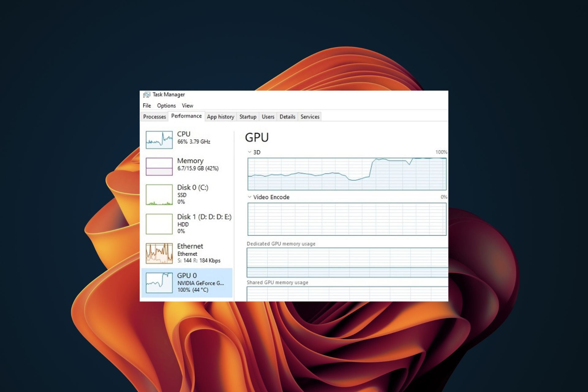Go to the Startup tab
The width and height of the screenshot is (588, 392).
pos(248,117)
